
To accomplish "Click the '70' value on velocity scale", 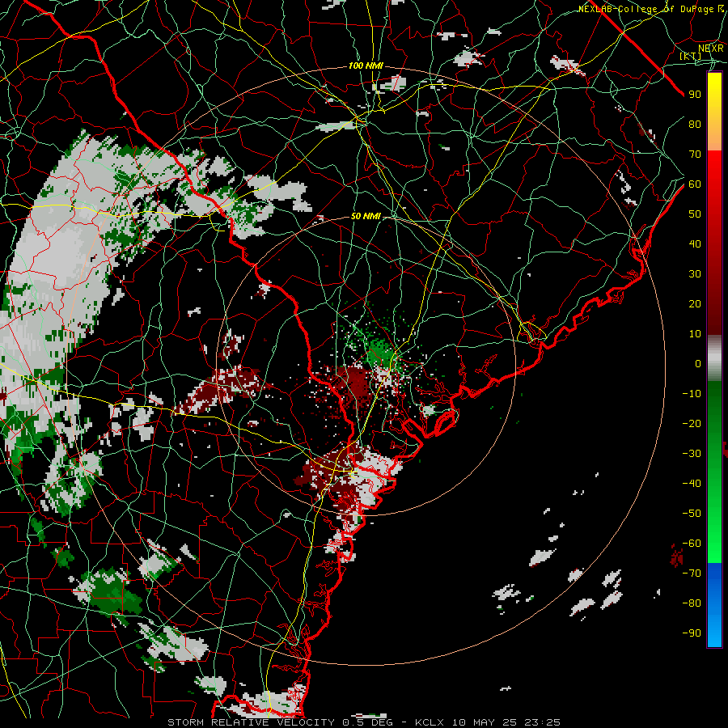I will (x=695, y=154).
